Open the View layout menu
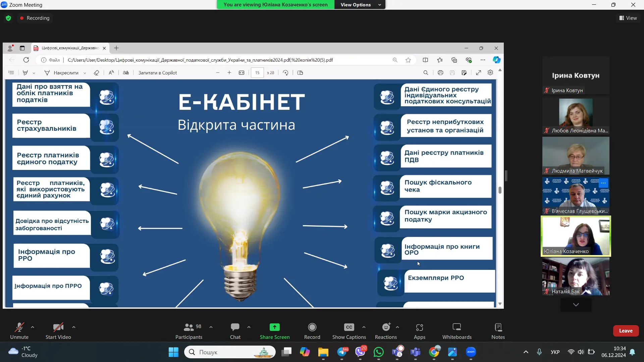The height and width of the screenshot is (362, 644). click(628, 18)
